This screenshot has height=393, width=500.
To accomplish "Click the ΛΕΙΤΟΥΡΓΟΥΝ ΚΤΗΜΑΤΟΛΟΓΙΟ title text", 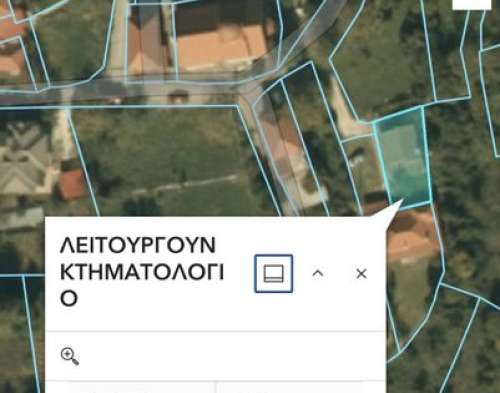I will point(142,271).
